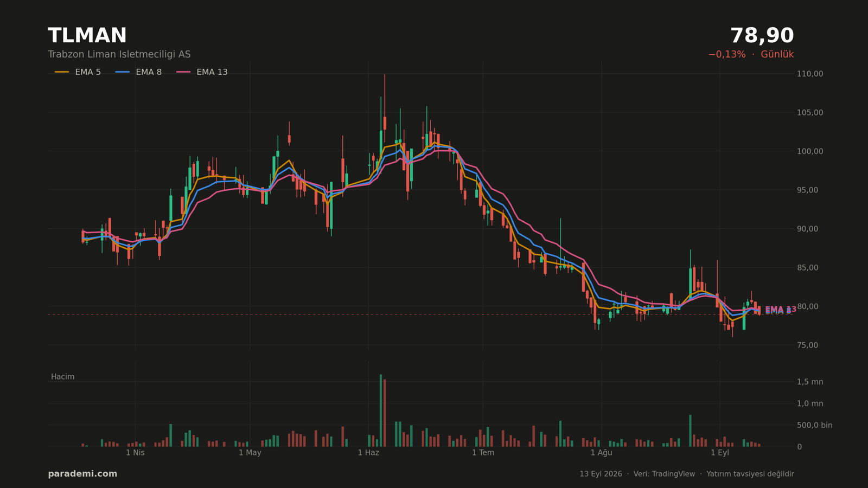Screen dimensions: 868x488
Task: Click the last price 78,90
Action: [x=762, y=36]
